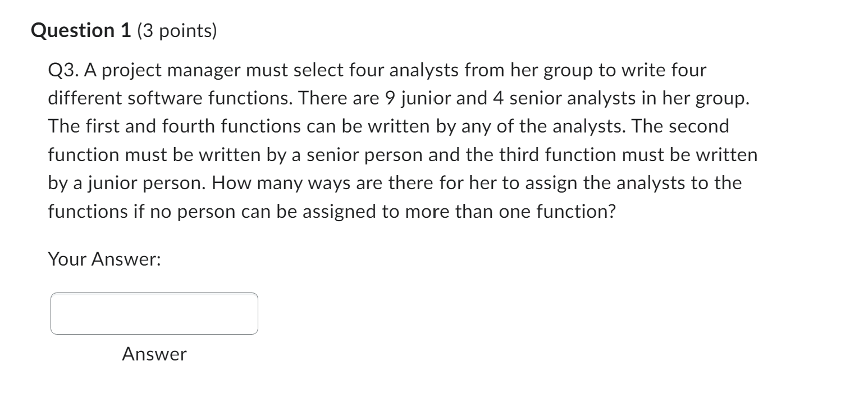Click the Q3 question text paragraph
Viewport: 868px width, 393px height.
pyautogui.click(x=393, y=140)
